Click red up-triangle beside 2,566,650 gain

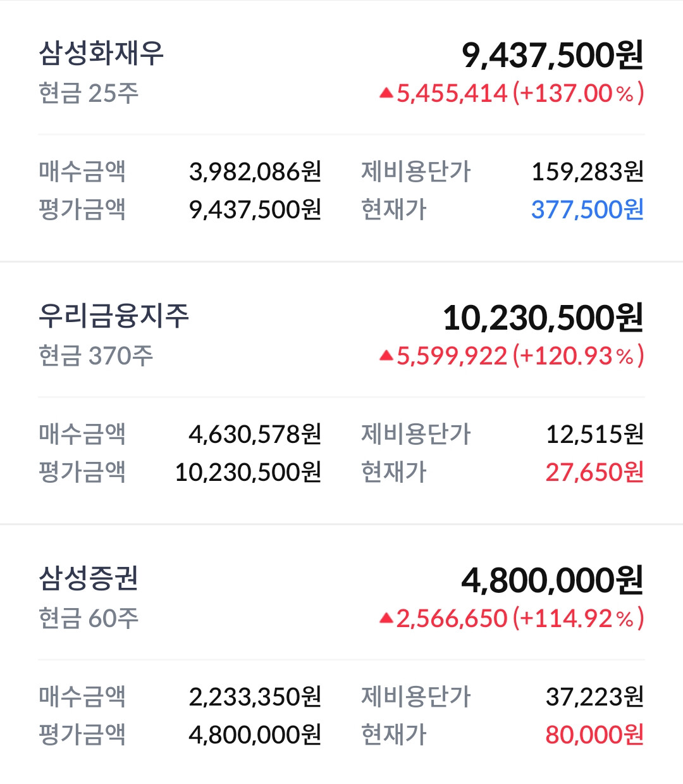click(x=386, y=619)
